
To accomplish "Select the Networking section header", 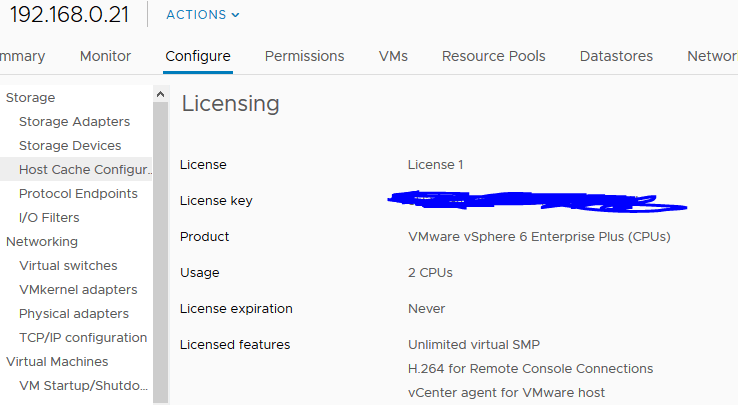I will tap(42, 242).
